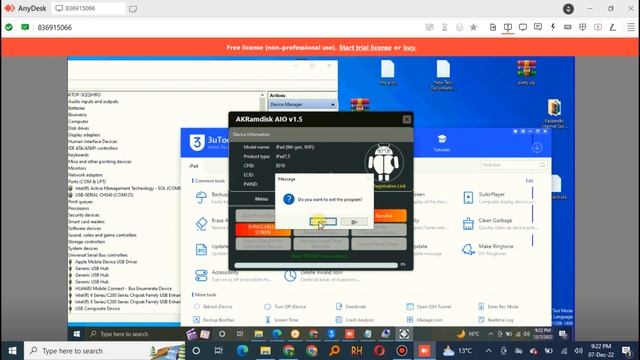This screenshot has height=360, width=640.
Task: Open the AnyDesk hamburger menu
Action: pos(631,27)
